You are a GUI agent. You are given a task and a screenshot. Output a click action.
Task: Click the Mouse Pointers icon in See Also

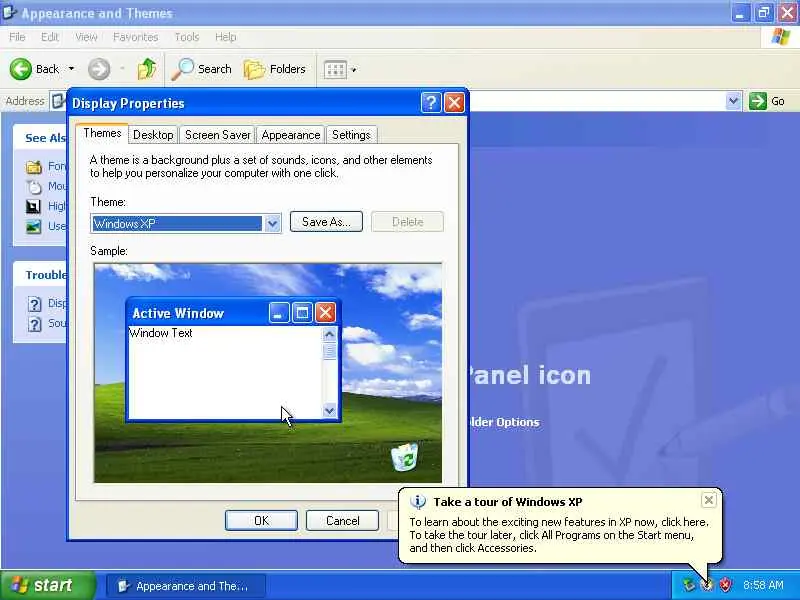(x=34, y=187)
